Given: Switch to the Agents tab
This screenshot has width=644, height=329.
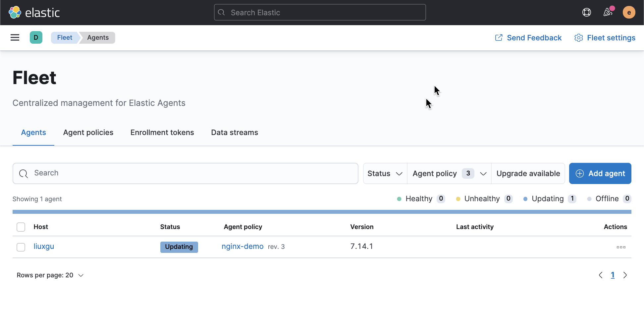Looking at the screenshot, I should [33, 132].
